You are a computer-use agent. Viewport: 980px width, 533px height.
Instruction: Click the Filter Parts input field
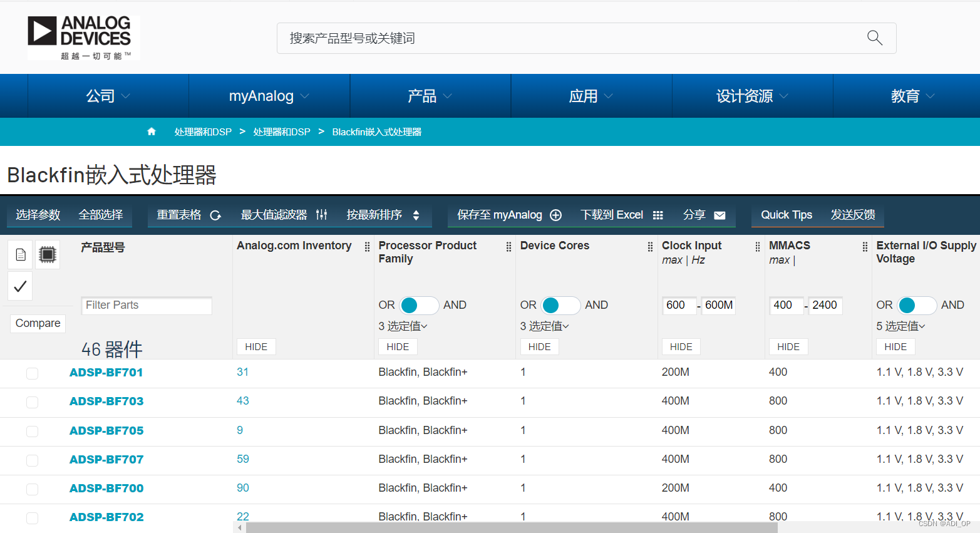pyautogui.click(x=147, y=306)
